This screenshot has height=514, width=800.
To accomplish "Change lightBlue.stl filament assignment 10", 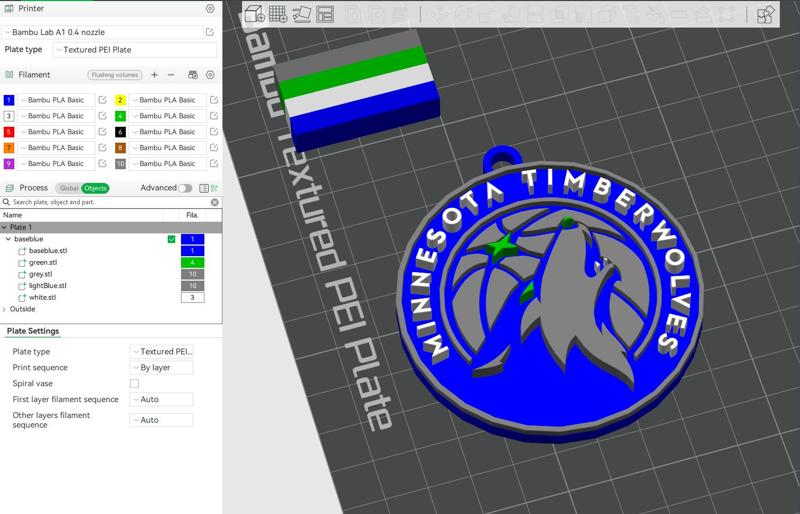I will pos(192,286).
